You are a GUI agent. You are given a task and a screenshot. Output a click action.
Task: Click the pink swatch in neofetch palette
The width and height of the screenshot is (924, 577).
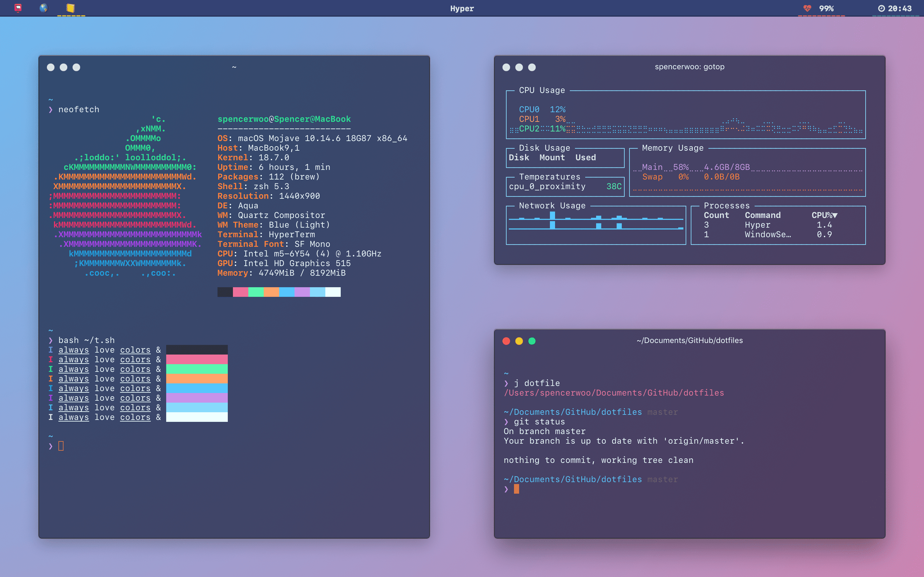[x=241, y=292]
